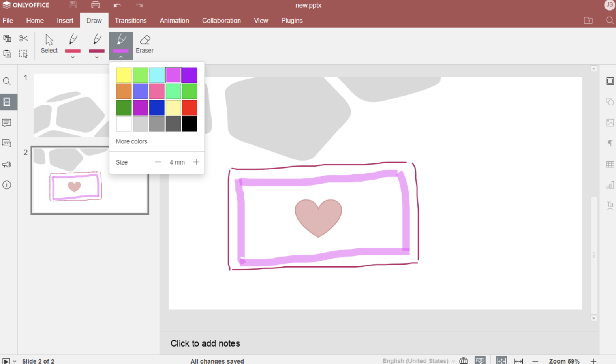Pick the black color swatch
This screenshot has height=364, width=616.
(190, 124)
